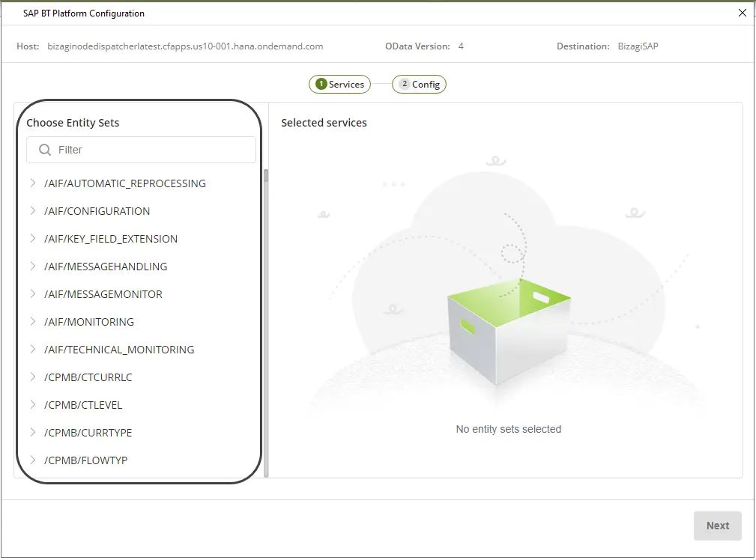The height and width of the screenshot is (560, 756).
Task: Expand the /AIF/CONFIGURATION node
Action: click(33, 211)
